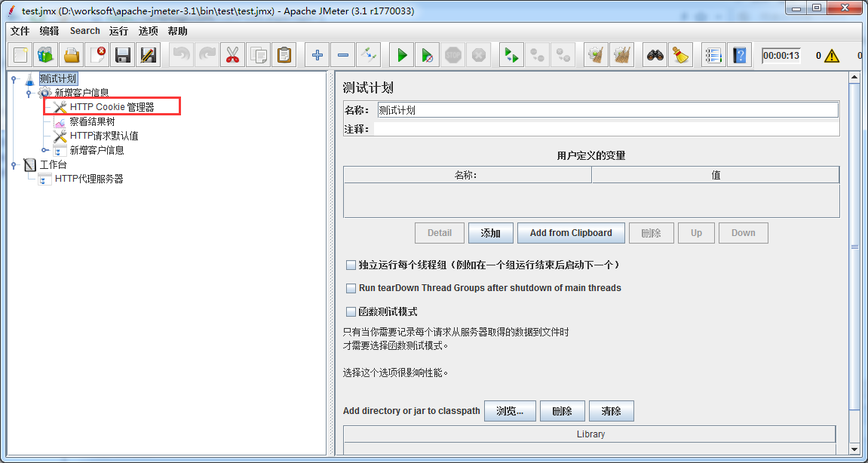Image resolution: width=868 pixels, height=463 pixels.
Task: Click the Cut scissors icon
Action: (232, 55)
